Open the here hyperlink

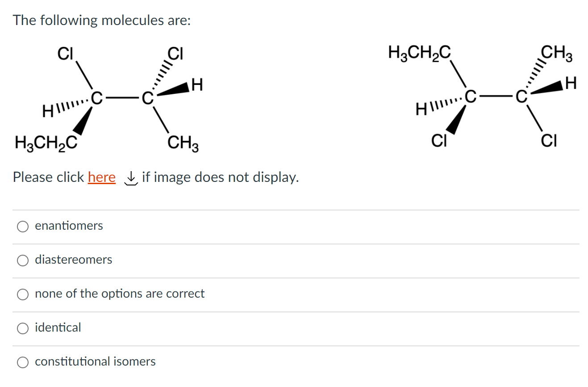point(102,177)
